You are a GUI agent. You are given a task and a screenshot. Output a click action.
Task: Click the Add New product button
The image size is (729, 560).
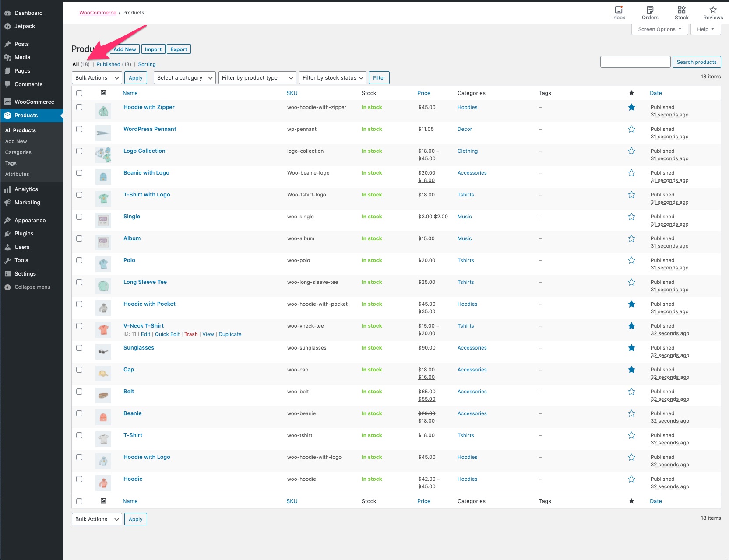tap(125, 49)
